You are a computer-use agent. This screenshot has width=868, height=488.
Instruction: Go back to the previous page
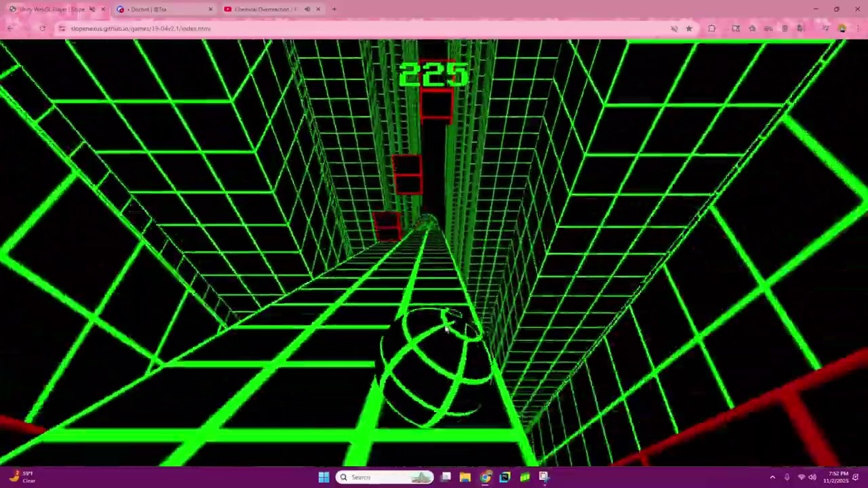[x=10, y=28]
